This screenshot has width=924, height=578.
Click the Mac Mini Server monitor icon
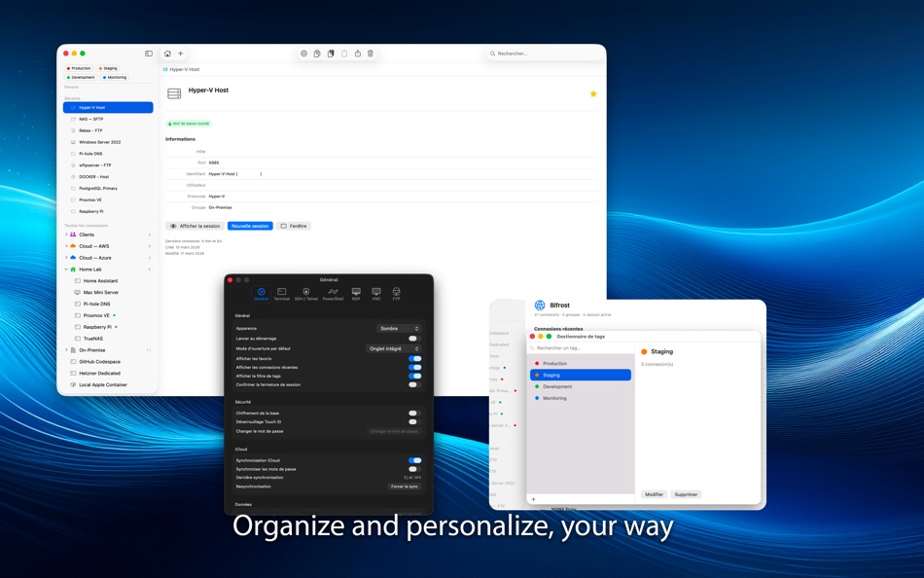point(77,293)
